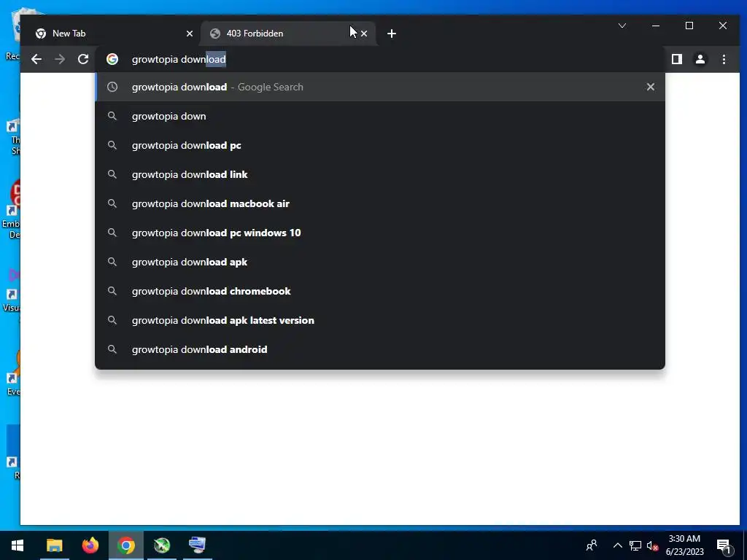Reload the current page
This screenshot has height=560, width=747.
(83, 59)
